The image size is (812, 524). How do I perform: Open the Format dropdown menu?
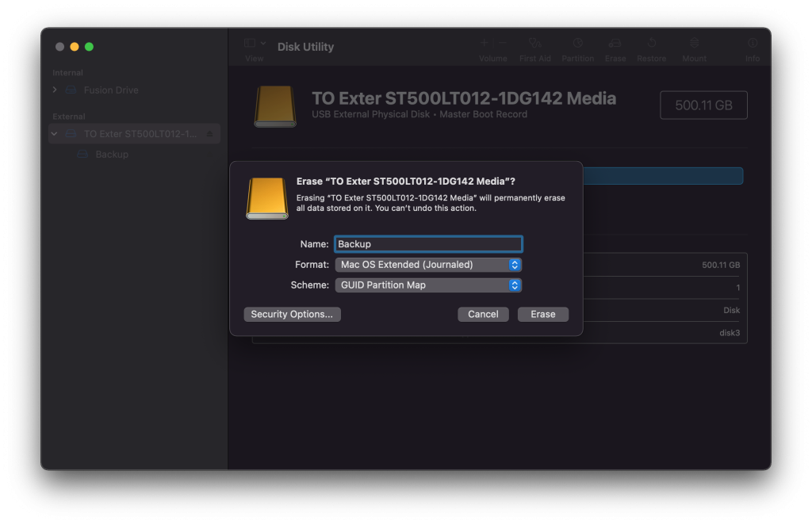click(428, 265)
